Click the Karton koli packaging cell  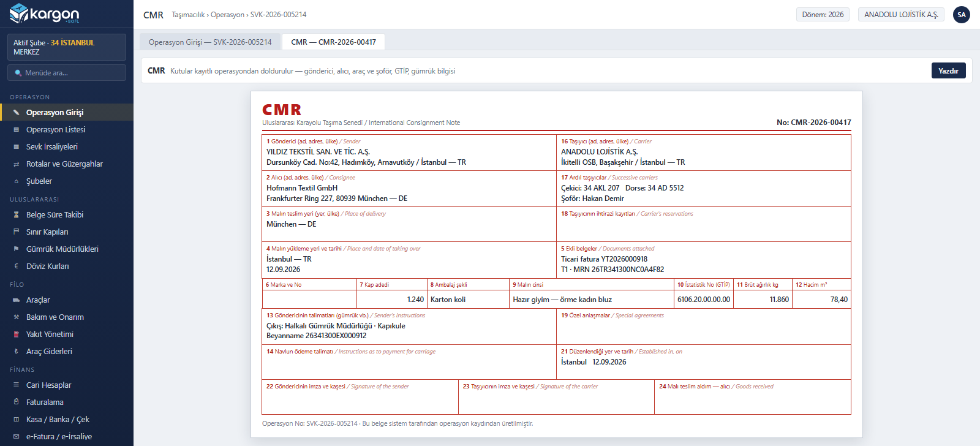(469, 300)
